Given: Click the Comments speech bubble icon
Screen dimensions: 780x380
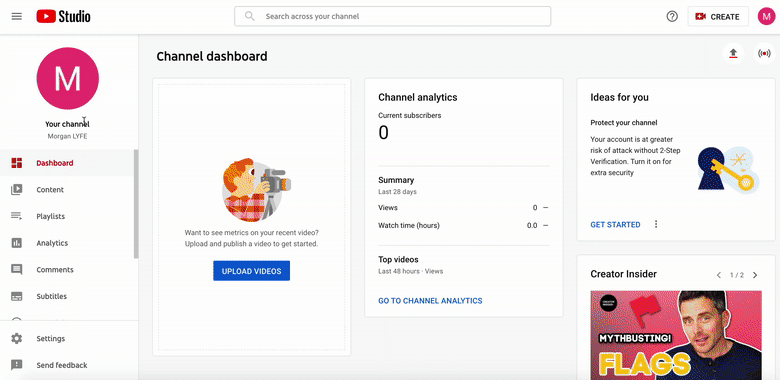Looking at the screenshot, I should 17,270.
